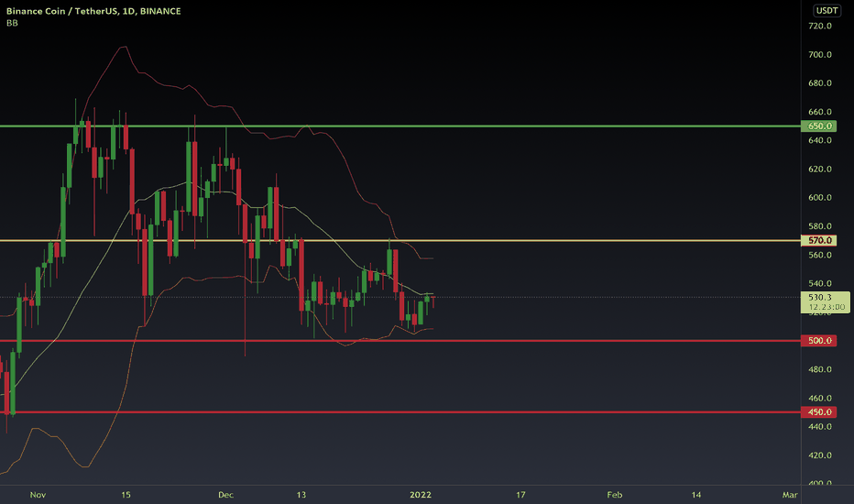
Task: Click the 560.0 price axis value
Action: 820,255
